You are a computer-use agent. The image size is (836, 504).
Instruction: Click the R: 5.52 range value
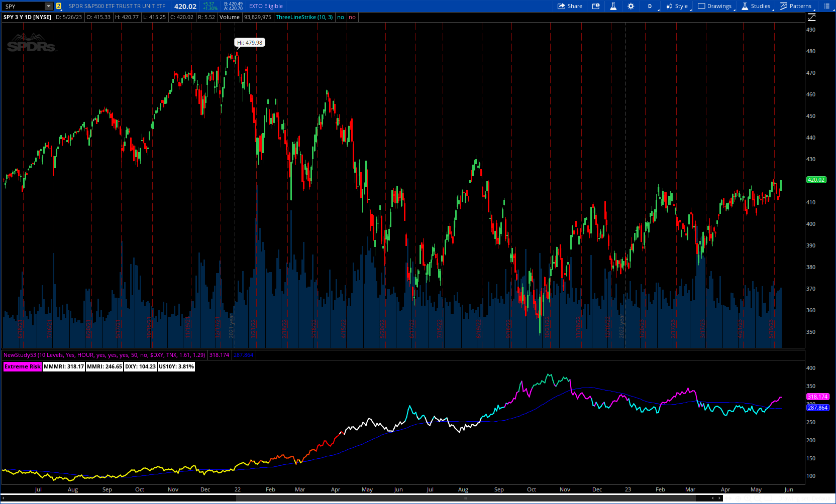206,17
